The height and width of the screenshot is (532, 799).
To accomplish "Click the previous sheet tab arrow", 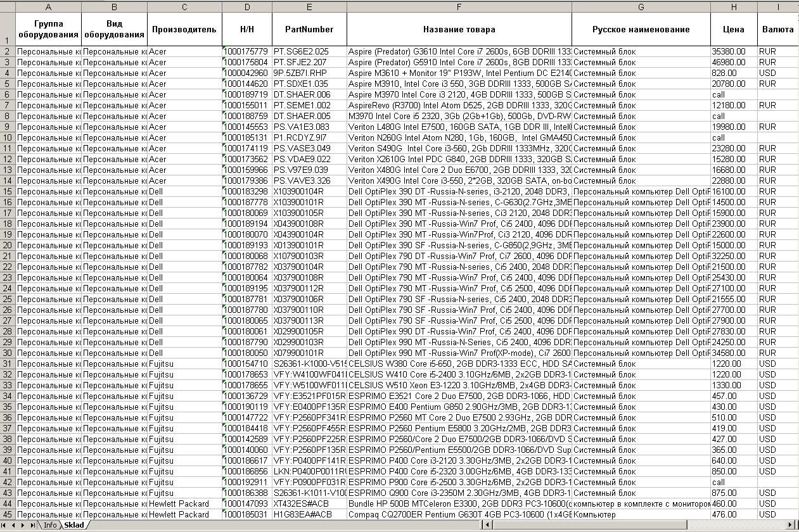I will [15, 526].
